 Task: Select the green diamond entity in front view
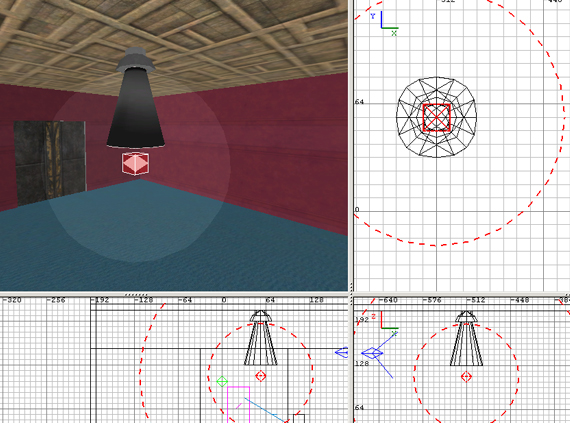(222, 382)
